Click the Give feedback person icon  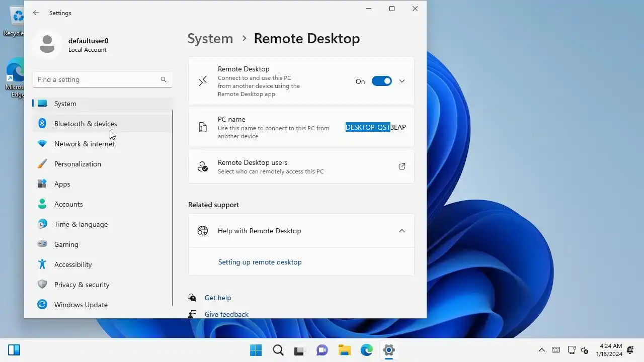[192, 314]
